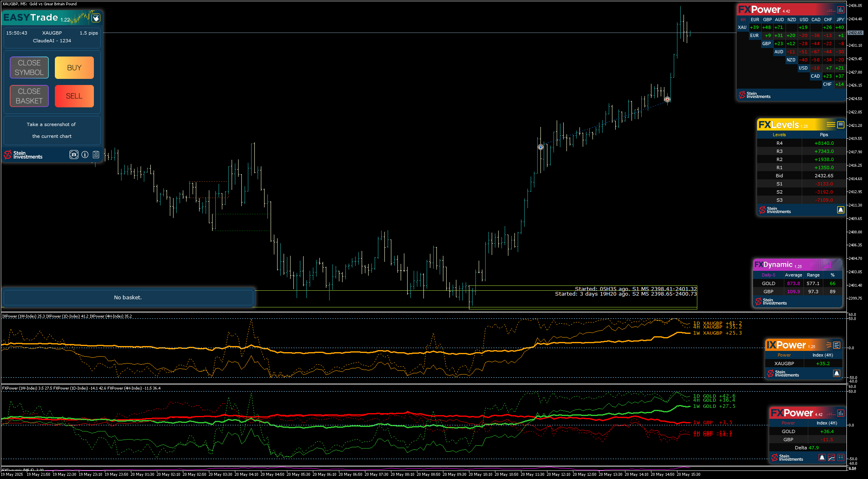Change 4H timeframe selector in FXPower matrix
This screenshot has height=479, width=868.
pos(743,20)
